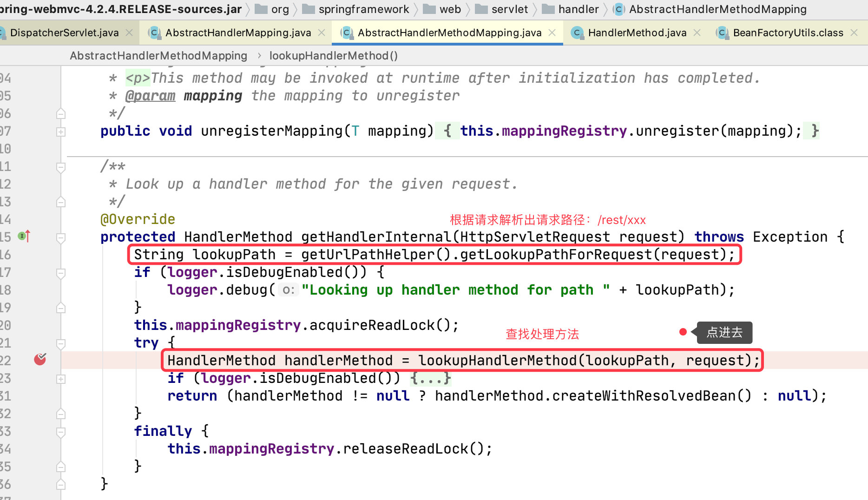The image size is (868, 500).
Task: Click acquireReadLock() call
Action: 381,325
